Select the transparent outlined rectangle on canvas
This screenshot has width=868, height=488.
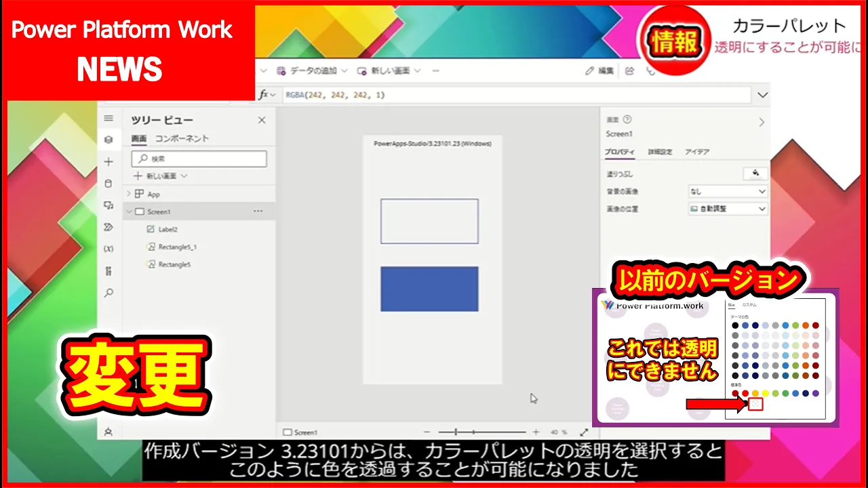point(429,221)
